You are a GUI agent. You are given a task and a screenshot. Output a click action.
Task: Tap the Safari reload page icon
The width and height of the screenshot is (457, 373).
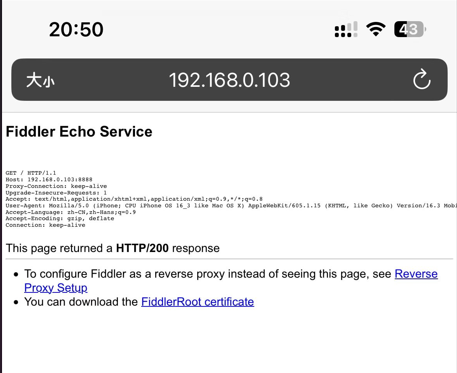point(422,79)
